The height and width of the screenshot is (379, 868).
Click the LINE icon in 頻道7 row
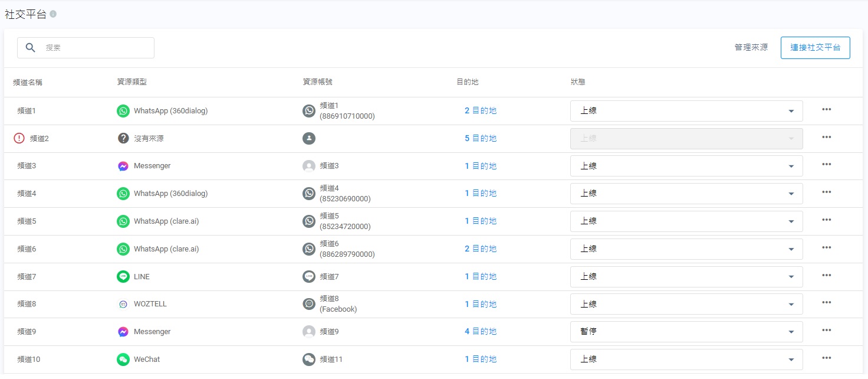pos(123,276)
